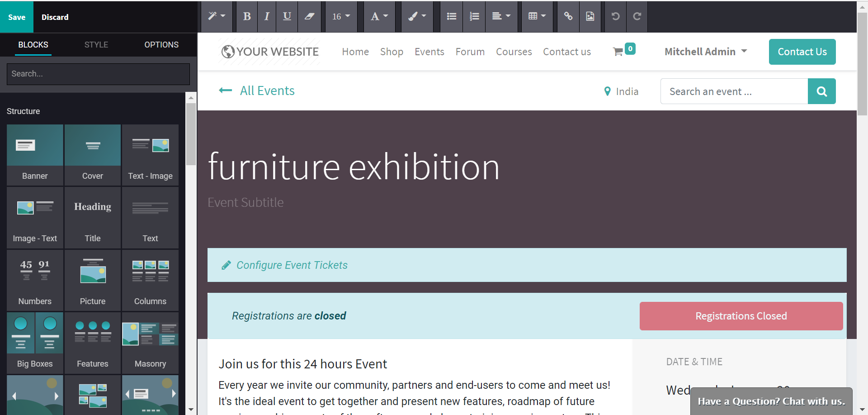
Task: Click the Bold formatting icon
Action: [x=247, y=16]
